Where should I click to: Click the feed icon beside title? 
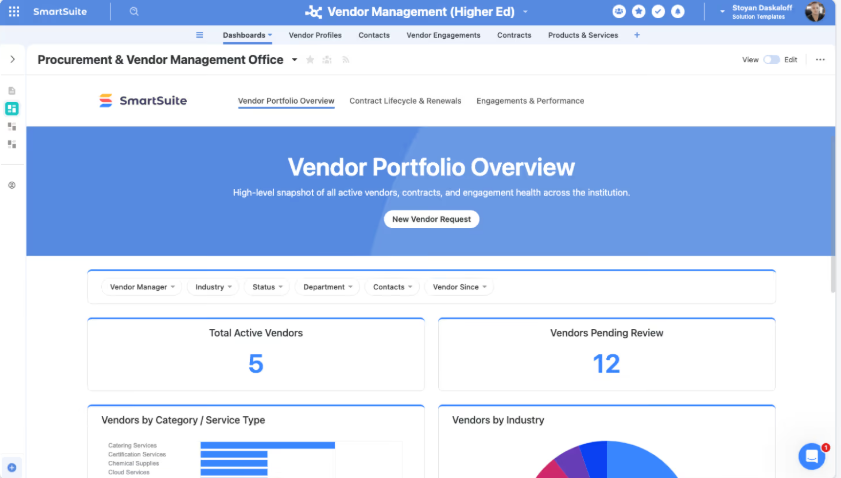pyautogui.click(x=346, y=60)
